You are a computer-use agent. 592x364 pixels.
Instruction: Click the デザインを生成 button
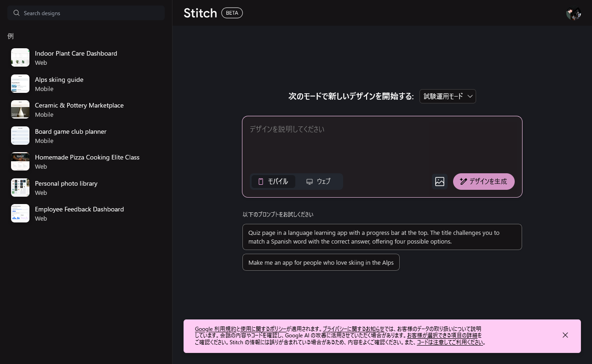point(483,182)
